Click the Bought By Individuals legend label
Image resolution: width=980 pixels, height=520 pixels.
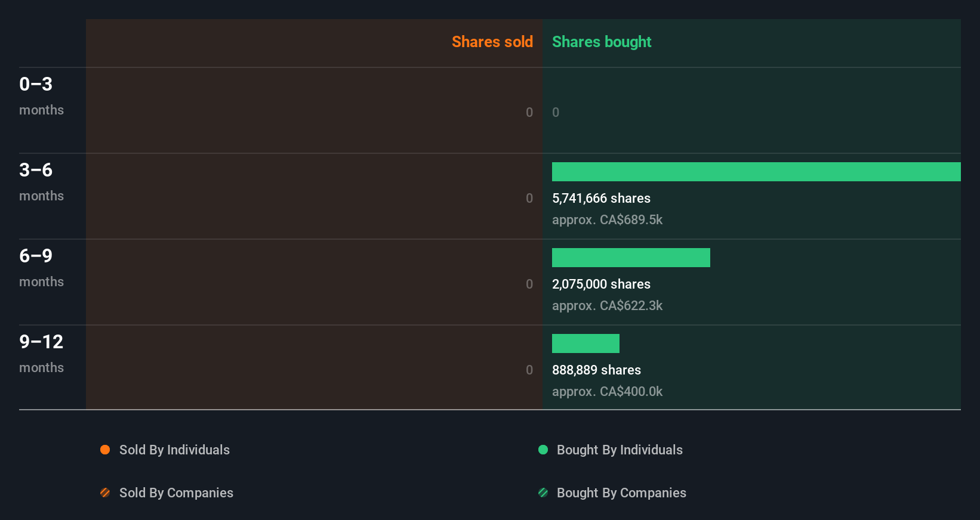click(620, 450)
